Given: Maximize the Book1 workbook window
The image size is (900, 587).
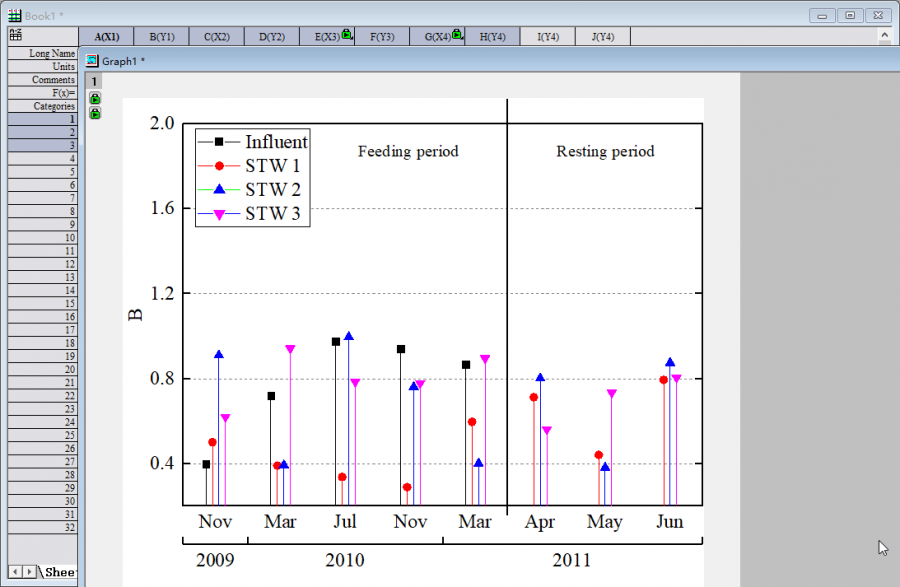Looking at the screenshot, I should point(850,15).
